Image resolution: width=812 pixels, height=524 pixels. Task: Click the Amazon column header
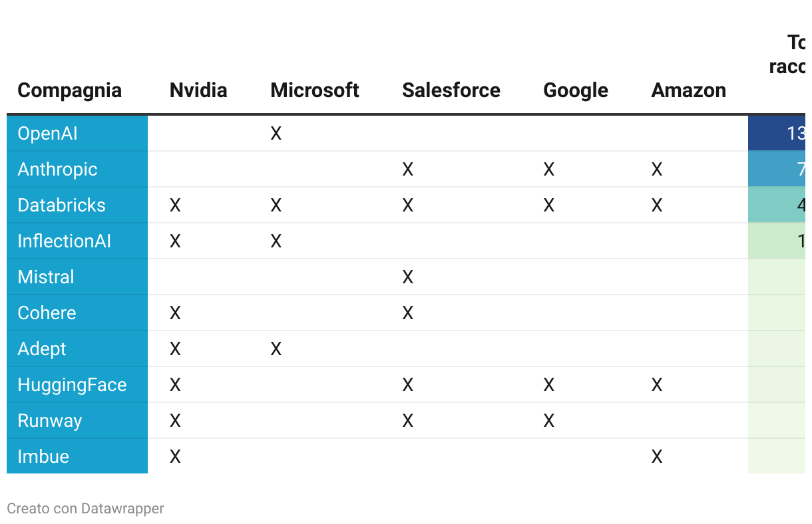(688, 90)
